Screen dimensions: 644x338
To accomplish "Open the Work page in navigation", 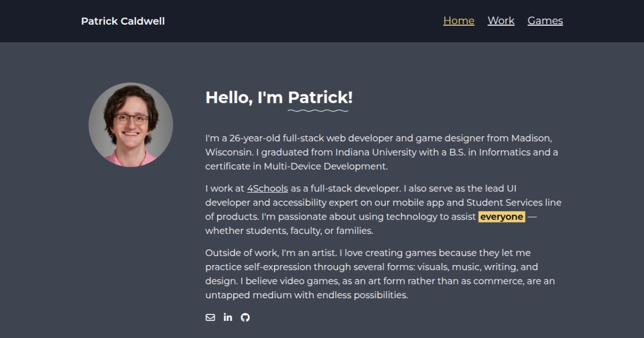I will 501,21.
